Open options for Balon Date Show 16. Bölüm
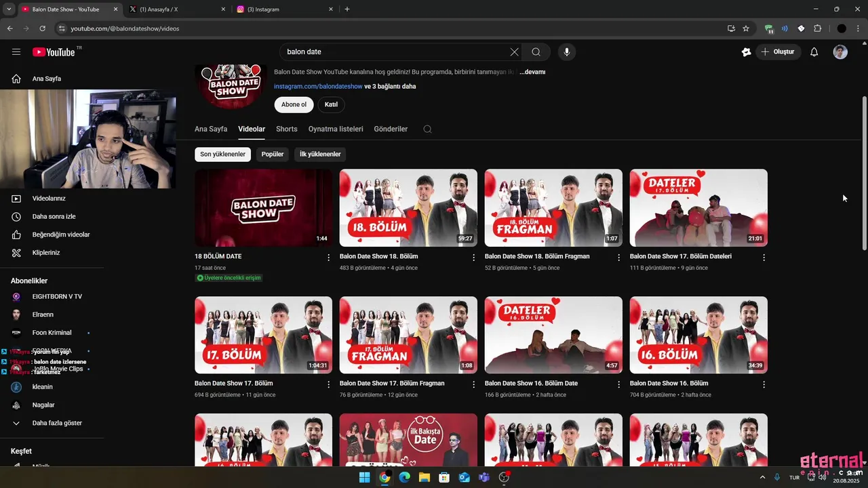The height and width of the screenshot is (488, 868). pos(764,384)
